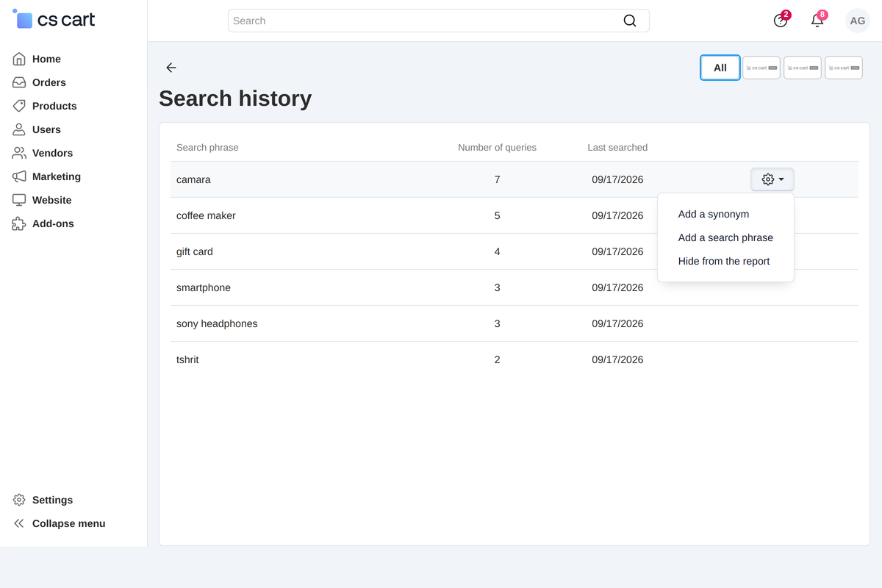Screen dimensions: 882x588
Task: Select the "smartphone" phrase
Action: pos(204,287)
